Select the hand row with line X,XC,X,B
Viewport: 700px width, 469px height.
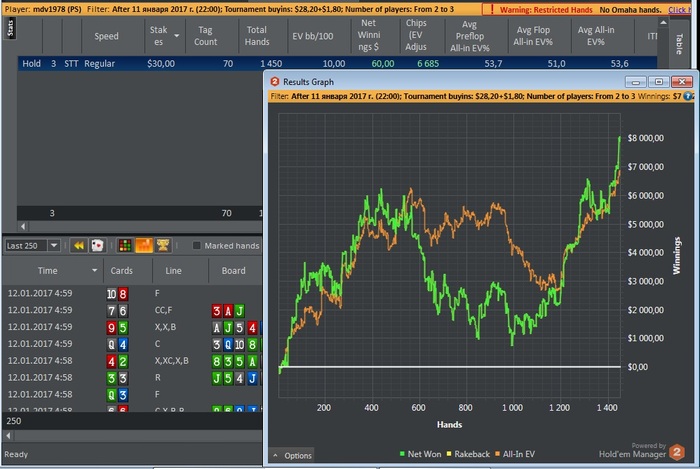(133, 361)
